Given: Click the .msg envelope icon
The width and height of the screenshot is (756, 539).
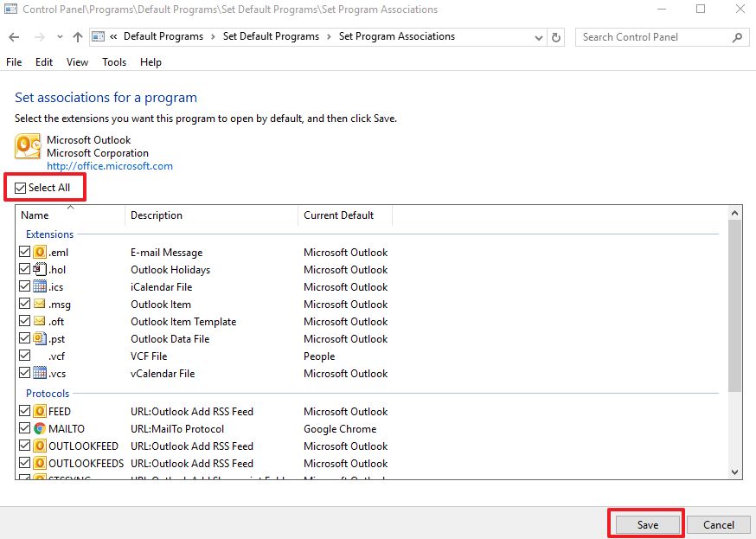Looking at the screenshot, I should 40,304.
